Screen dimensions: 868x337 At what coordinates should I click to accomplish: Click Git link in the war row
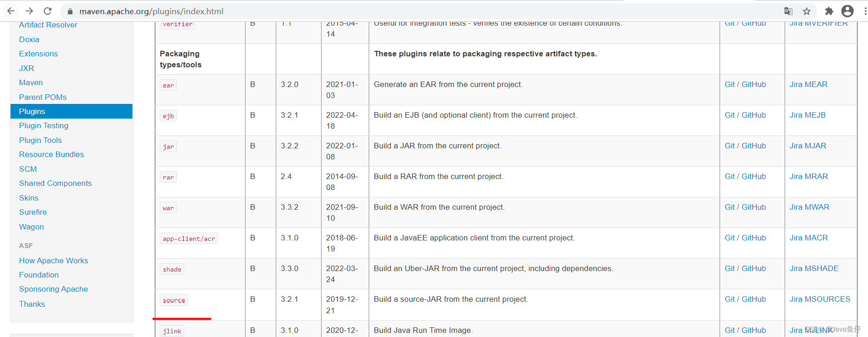click(729, 207)
